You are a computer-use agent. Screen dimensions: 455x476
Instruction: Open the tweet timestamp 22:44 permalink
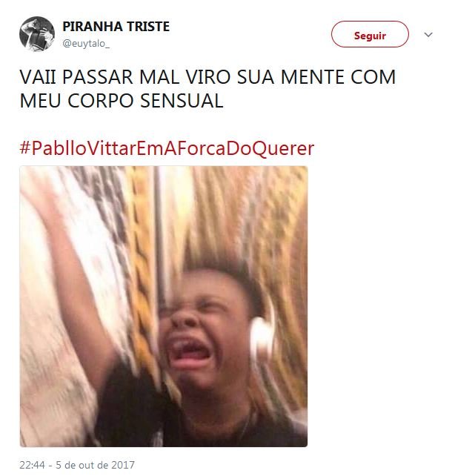coord(33,465)
